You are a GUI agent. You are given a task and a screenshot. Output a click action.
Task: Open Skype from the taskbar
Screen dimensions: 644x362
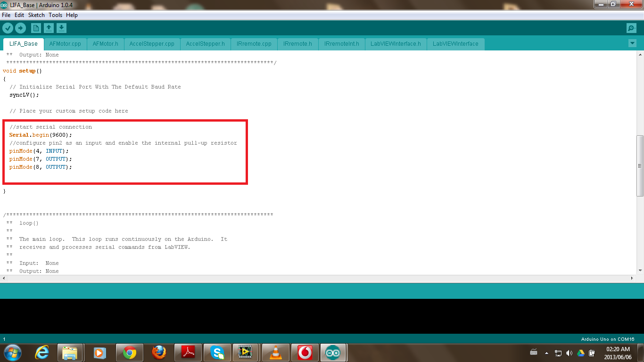pos(217,352)
